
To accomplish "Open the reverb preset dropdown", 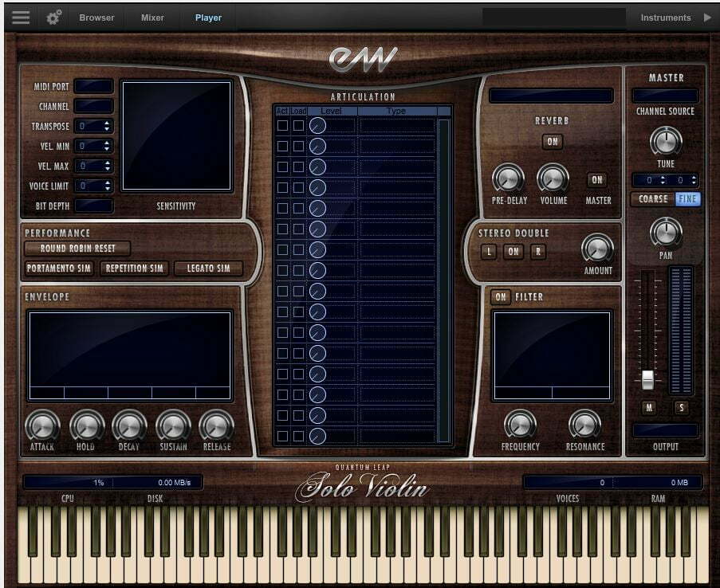I will 551,96.
